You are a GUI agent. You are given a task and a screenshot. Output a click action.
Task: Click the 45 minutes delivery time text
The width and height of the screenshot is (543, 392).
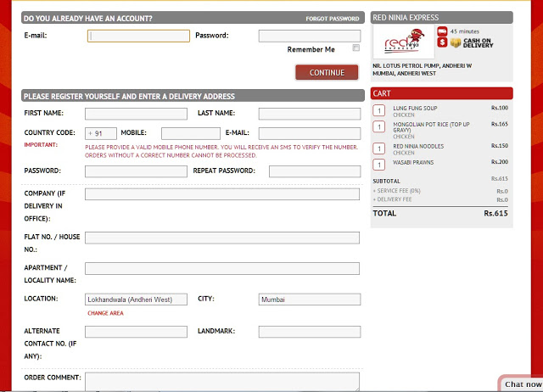click(x=464, y=31)
